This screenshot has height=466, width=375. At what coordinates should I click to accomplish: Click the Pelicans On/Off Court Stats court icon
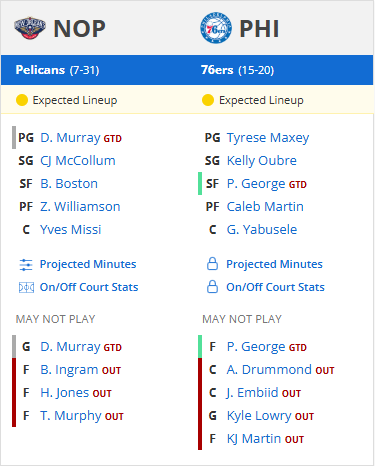click(26, 287)
